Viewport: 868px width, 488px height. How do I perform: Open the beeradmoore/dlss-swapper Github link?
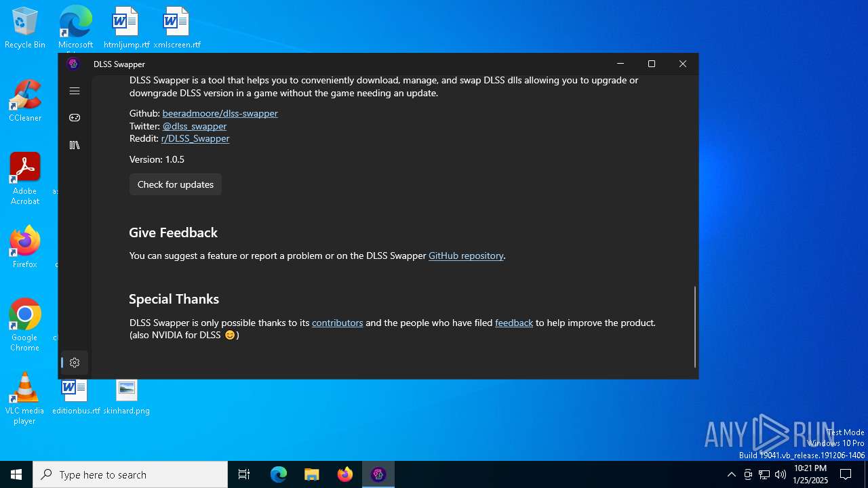pyautogui.click(x=220, y=113)
